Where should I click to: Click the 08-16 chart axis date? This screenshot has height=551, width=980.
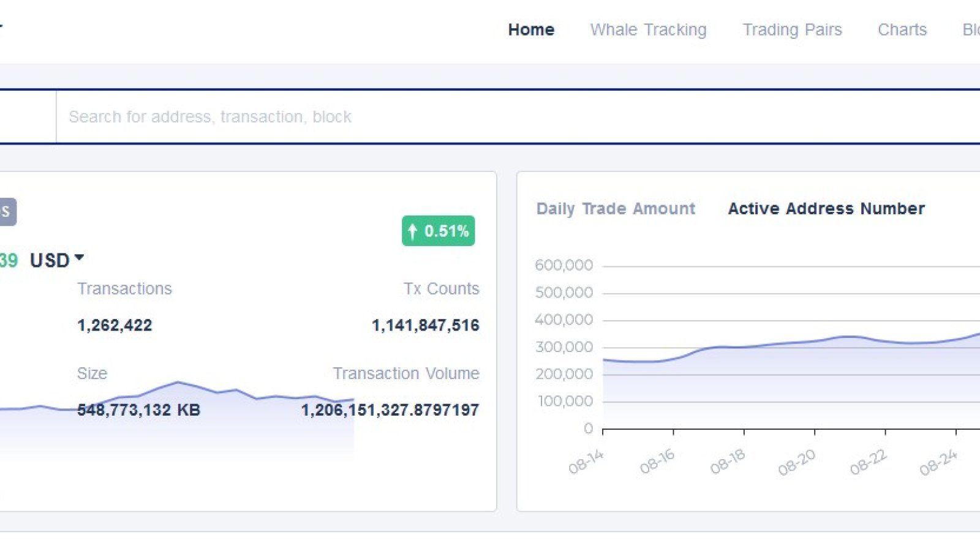pyautogui.click(x=657, y=462)
